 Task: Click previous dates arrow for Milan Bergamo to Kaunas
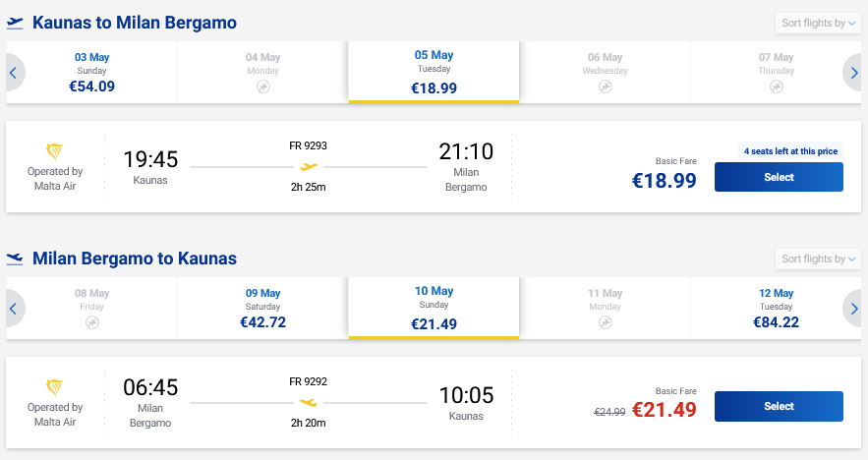point(14,308)
